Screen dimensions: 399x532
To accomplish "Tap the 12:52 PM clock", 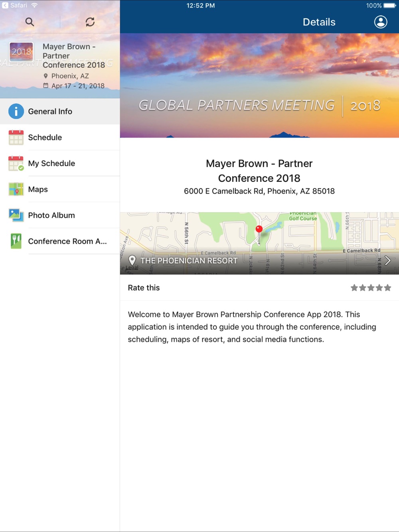I will coord(201,6).
